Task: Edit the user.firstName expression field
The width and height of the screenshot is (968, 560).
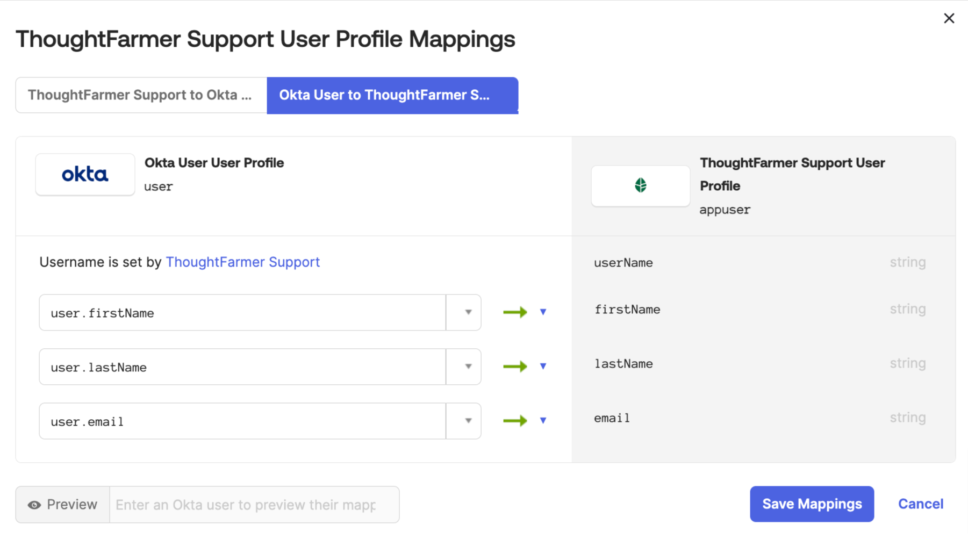Action: [242, 312]
